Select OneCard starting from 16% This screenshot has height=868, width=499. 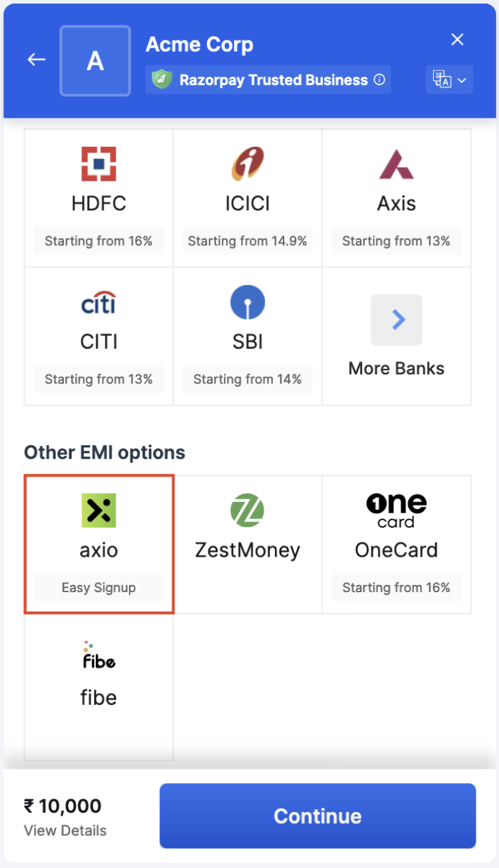point(396,543)
